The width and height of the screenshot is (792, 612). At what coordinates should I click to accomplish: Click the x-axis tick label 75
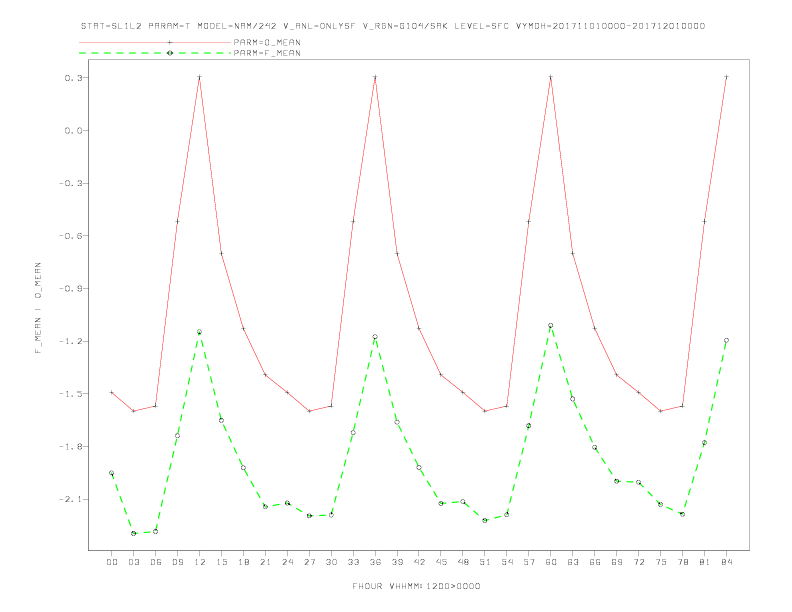[661, 562]
